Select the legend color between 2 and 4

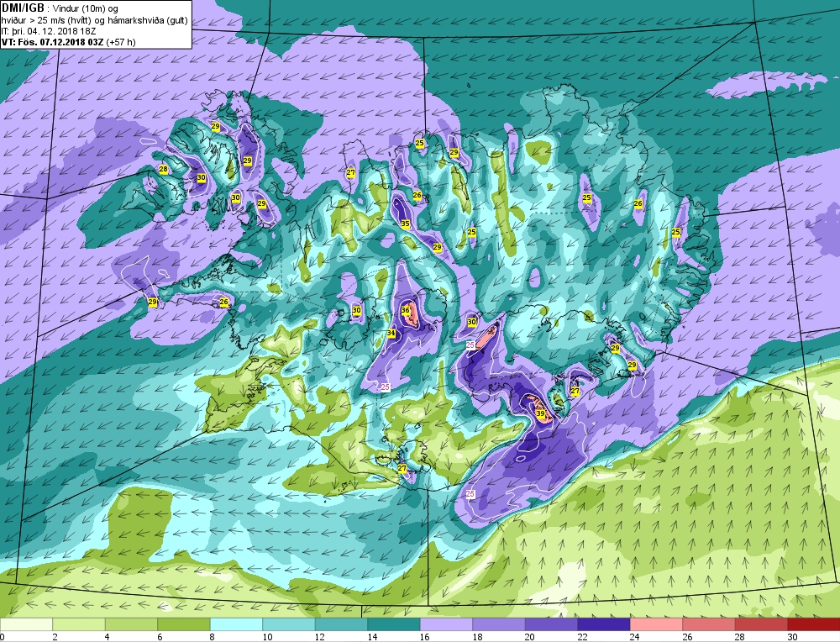tap(79, 624)
